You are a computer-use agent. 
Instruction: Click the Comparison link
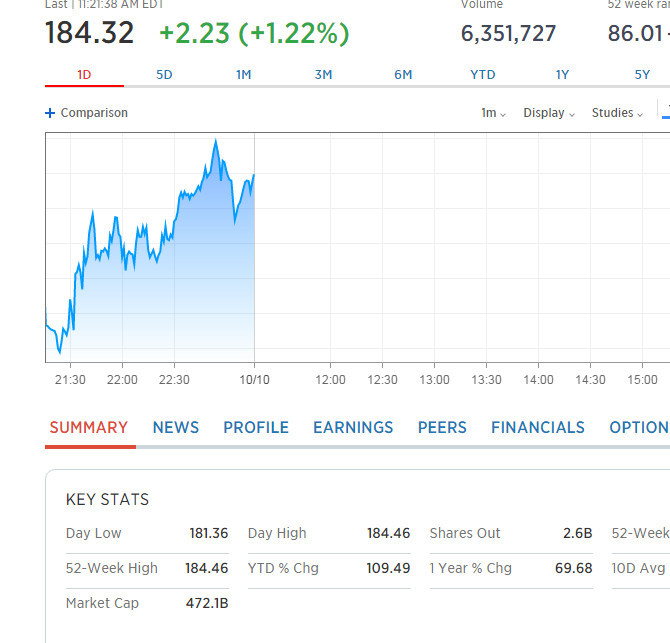pyautogui.click(x=94, y=113)
